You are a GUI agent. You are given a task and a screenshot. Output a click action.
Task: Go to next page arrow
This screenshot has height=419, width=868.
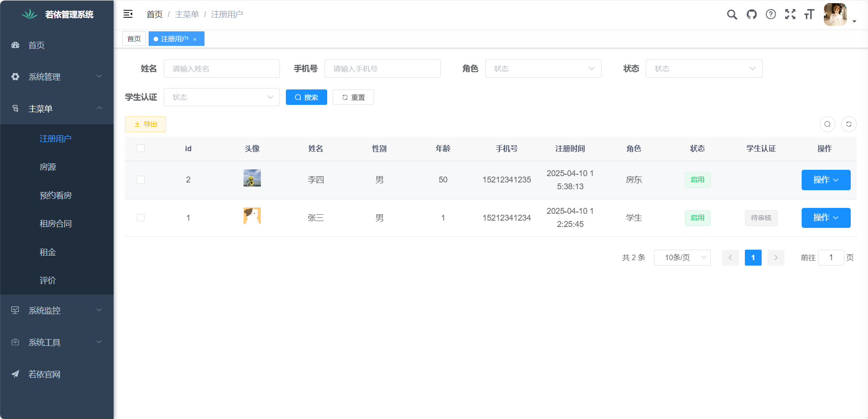(x=776, y=257)
